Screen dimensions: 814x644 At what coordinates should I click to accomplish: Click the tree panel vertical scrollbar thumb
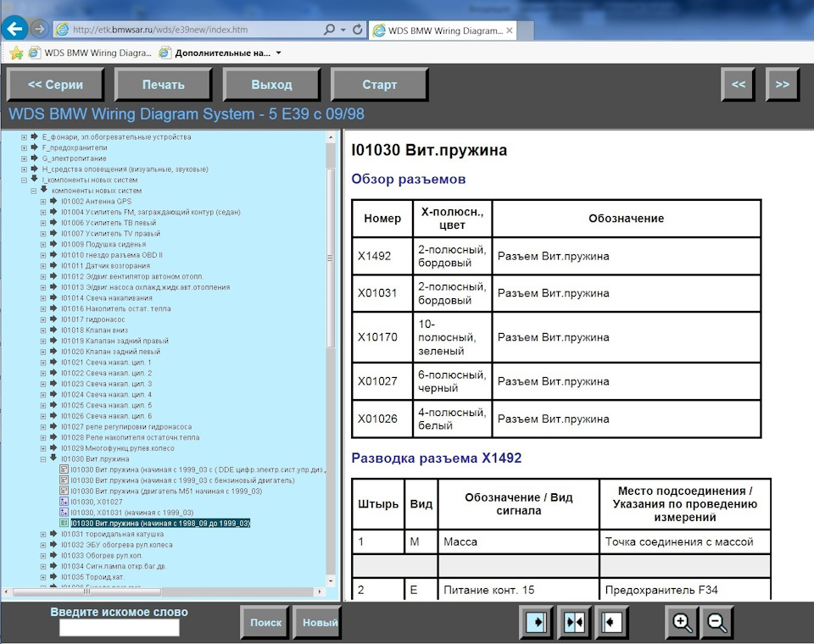(330, 258)
